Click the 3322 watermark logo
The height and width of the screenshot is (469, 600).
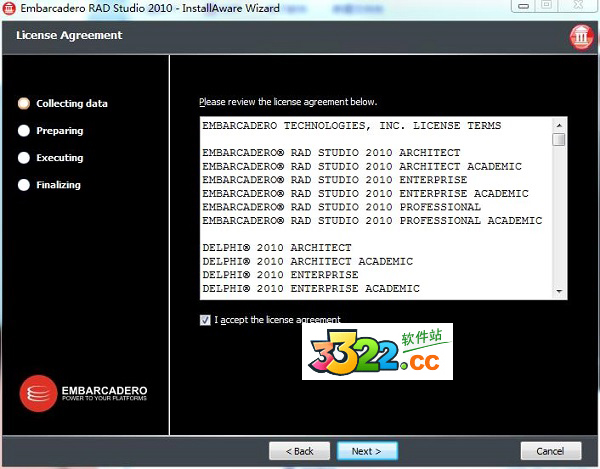[x=378, y=351]
